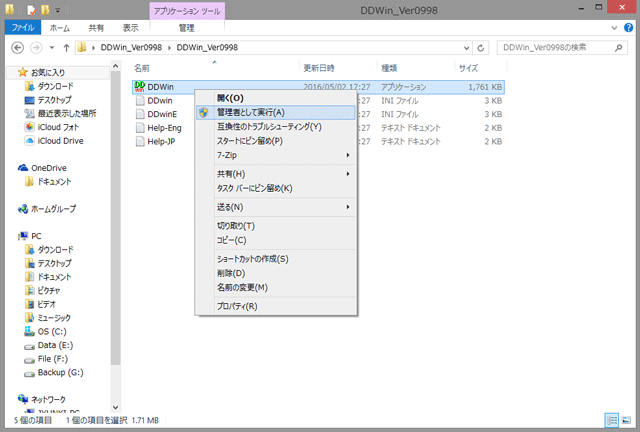Open デスクトップ under お気に入り
640x432 pixels.
pyautogui.click(x=54, y=100)
